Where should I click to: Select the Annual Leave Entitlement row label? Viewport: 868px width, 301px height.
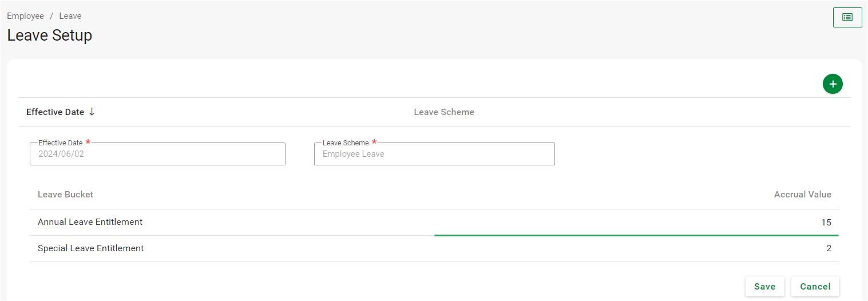click(90, 222)
